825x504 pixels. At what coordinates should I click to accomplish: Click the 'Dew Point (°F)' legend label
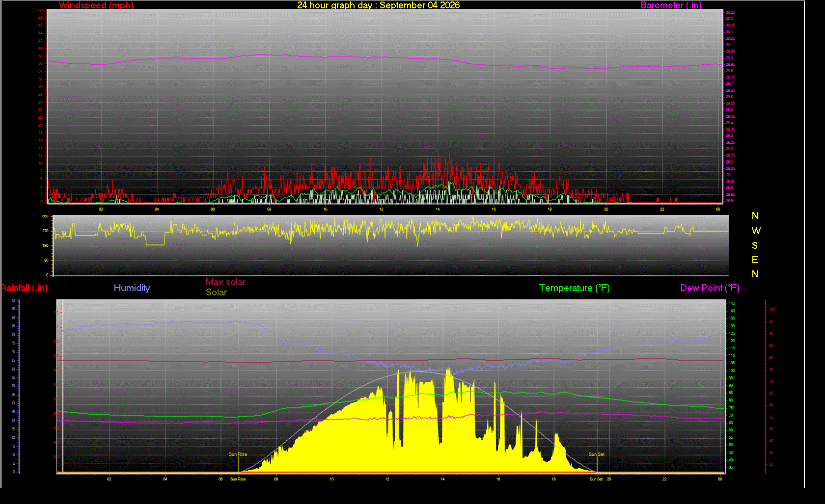coord(710,288)
